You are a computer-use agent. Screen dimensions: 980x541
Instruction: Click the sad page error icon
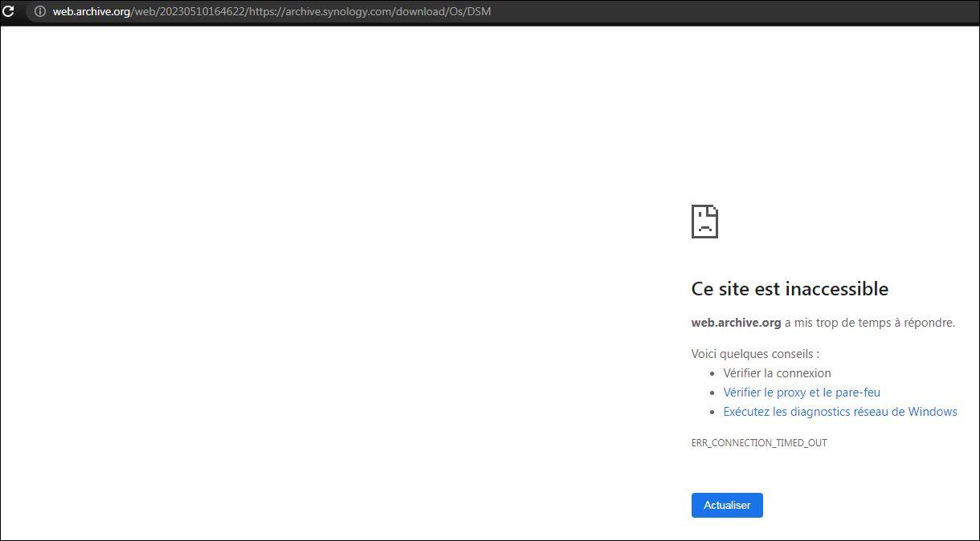pyautogui.click(x=704, y=222)
